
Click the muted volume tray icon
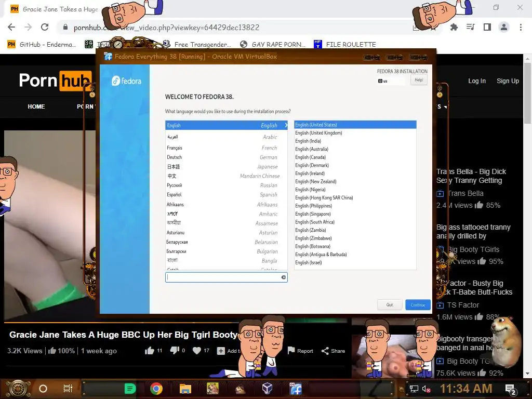427,389
